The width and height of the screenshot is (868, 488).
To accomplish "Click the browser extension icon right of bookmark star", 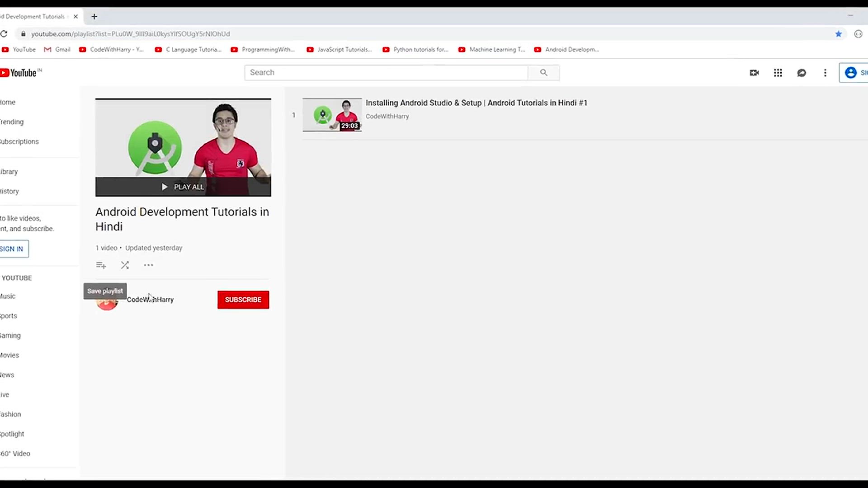I will [858, 34].
